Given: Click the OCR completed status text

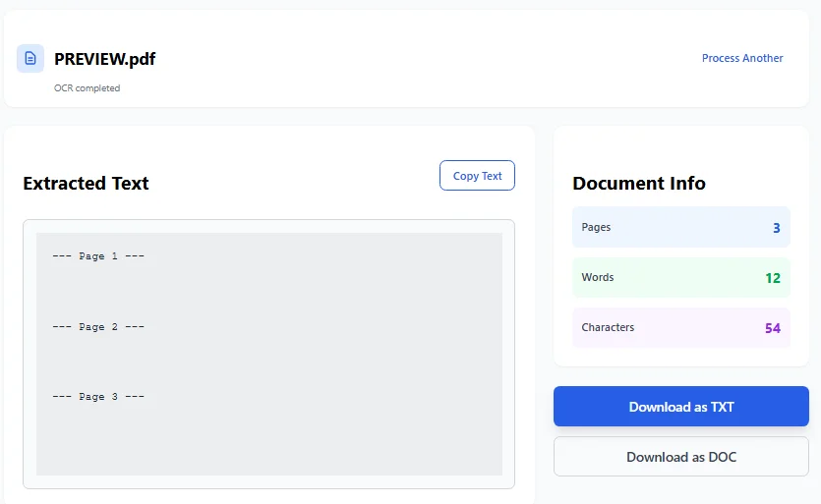Looking at the screenshot, I should click(x=87, y=88).
